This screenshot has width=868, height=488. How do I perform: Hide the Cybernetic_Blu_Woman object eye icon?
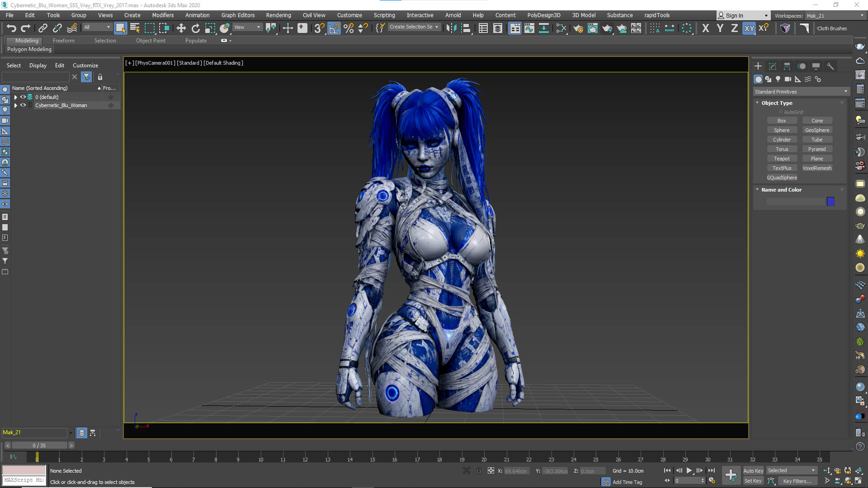click(23, 105)
